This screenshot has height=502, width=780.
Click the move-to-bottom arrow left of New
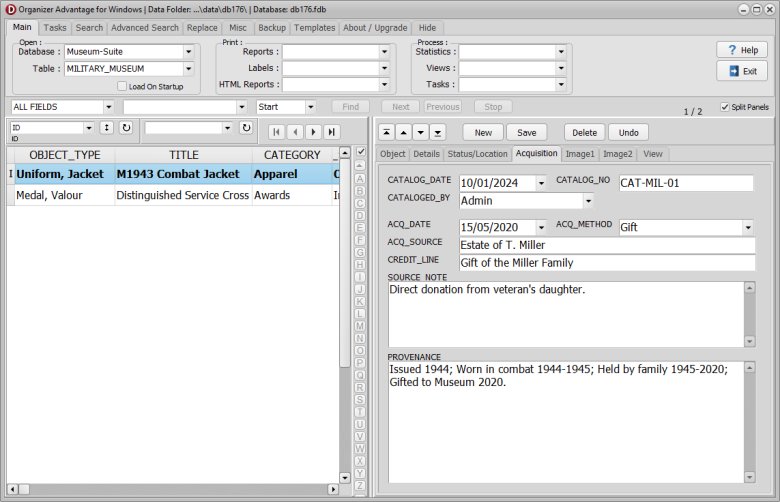tap(438, 132)
